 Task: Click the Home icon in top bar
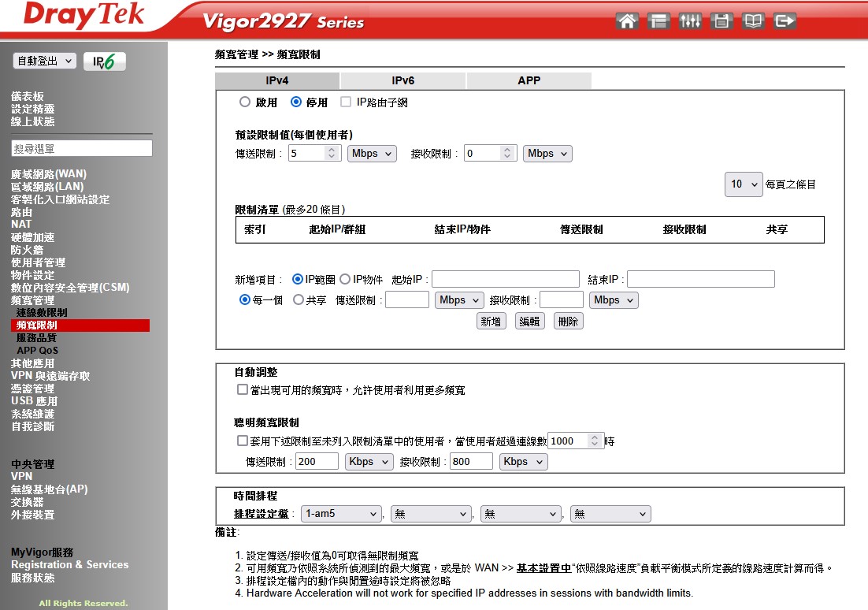coord(627,21)
